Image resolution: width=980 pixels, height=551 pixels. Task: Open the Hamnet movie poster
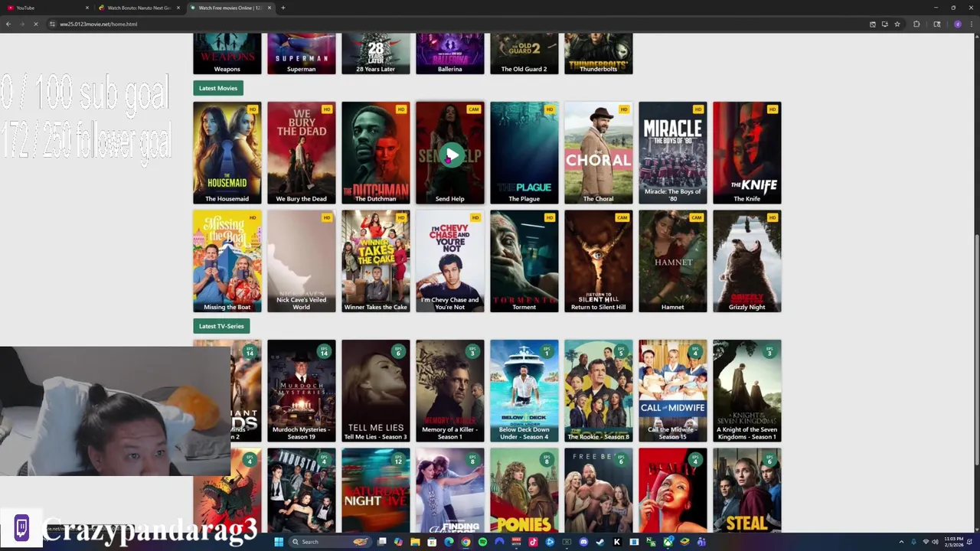pos(673,261)
